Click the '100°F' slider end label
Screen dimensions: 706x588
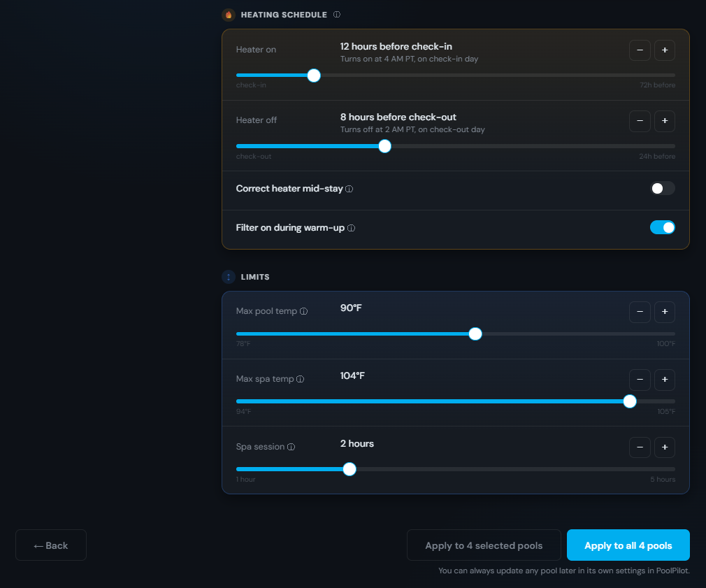click(x=666, y=344)
